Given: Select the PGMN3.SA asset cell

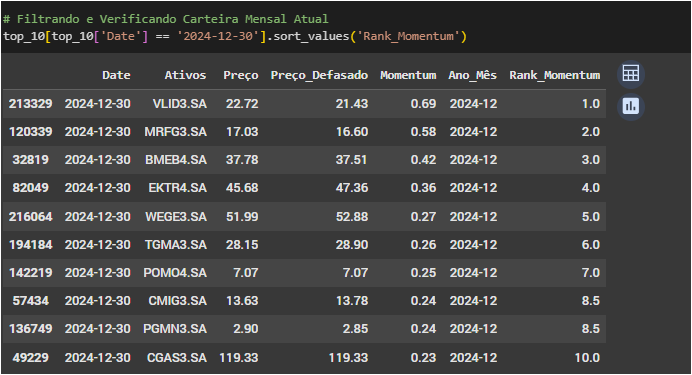Looking at the screenshot, I should point(175,329).
